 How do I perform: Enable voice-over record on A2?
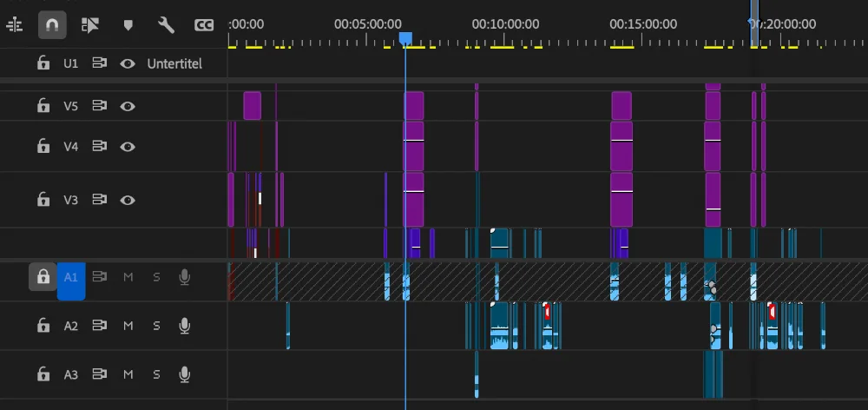point(185,326)
